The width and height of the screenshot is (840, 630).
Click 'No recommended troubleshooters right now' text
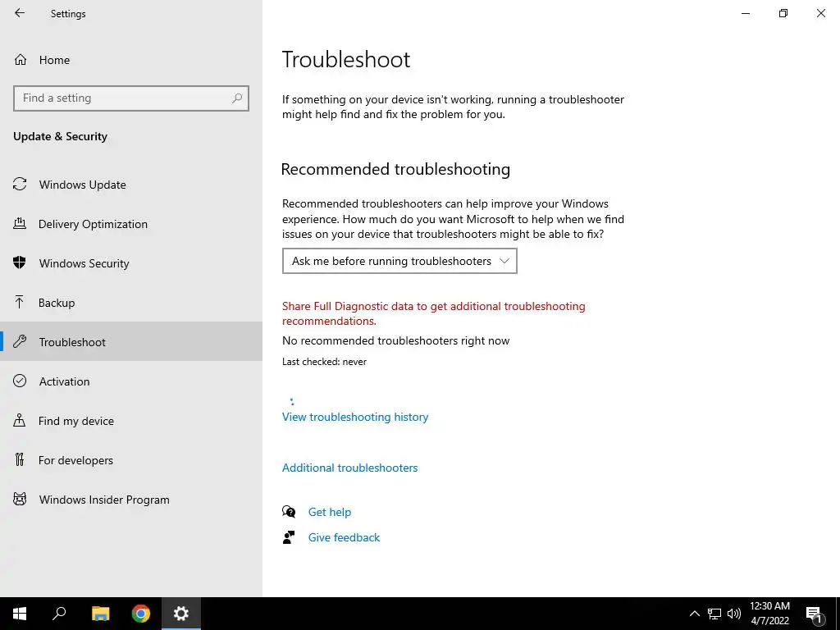396,340
